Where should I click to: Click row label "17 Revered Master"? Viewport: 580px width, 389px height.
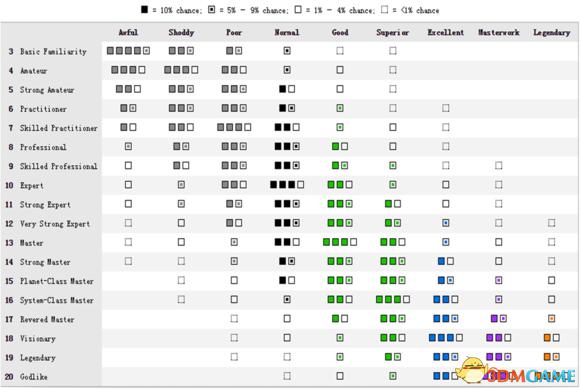tap(39, 319)
